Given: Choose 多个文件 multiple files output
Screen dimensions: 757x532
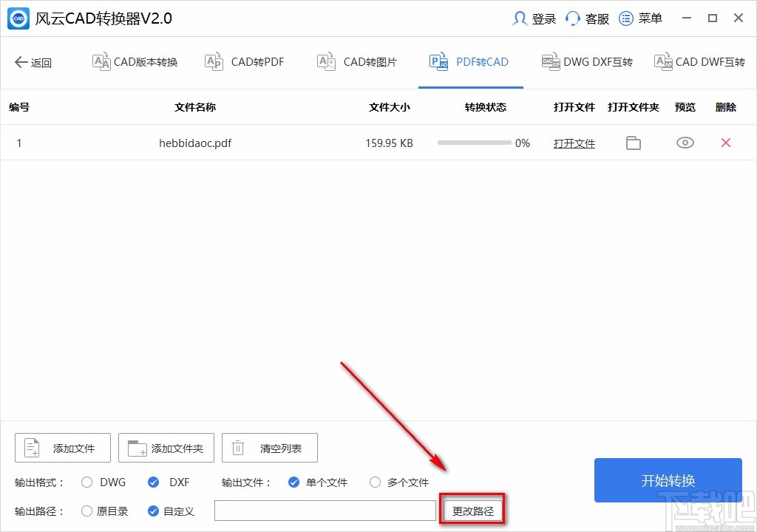Looking at the screenshot, I should tap(376, 482).
